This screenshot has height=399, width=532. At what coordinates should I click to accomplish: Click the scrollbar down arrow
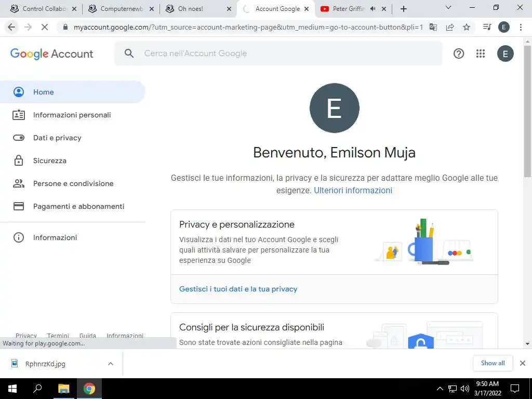[528, 344]
